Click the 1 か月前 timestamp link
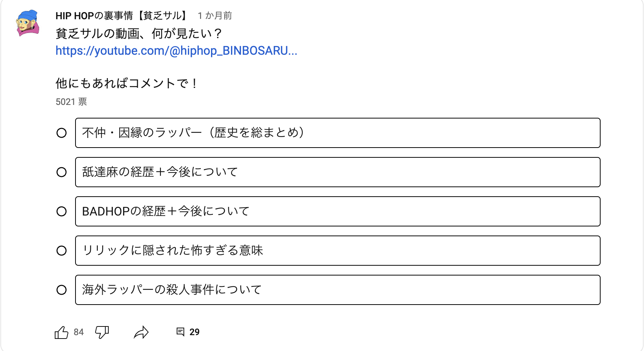Image resolution: width=644 pixels, height=351 pixels. click(215, 16)
